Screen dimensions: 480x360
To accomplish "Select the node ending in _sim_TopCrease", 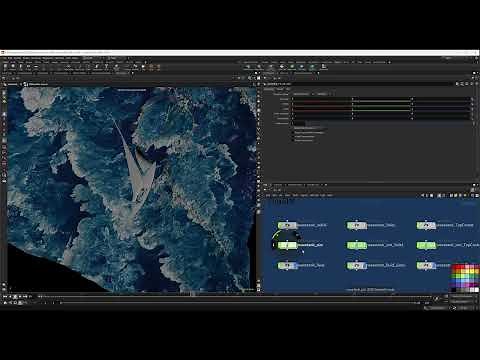I will [x=426, y=246].
